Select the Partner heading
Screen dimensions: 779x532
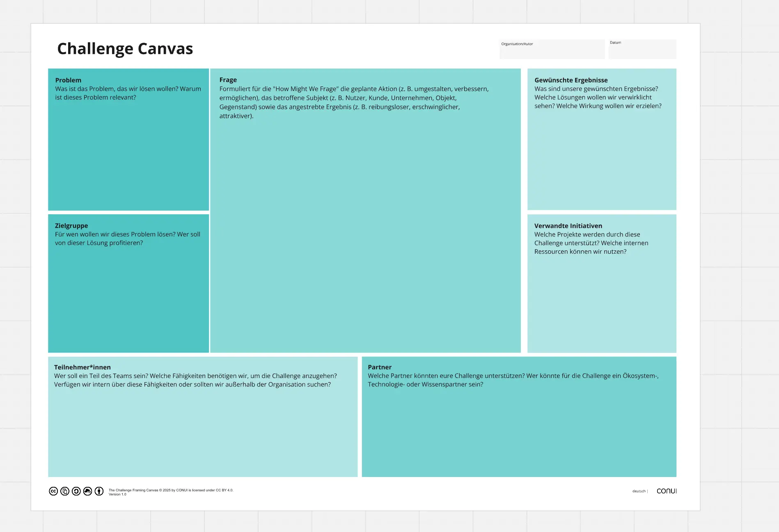point(380,367)
